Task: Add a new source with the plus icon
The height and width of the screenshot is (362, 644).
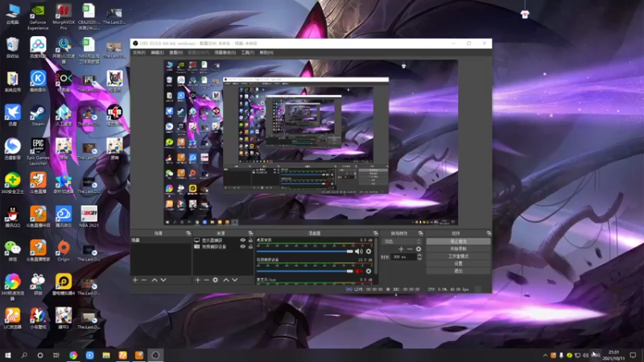Action: point(197,280)
